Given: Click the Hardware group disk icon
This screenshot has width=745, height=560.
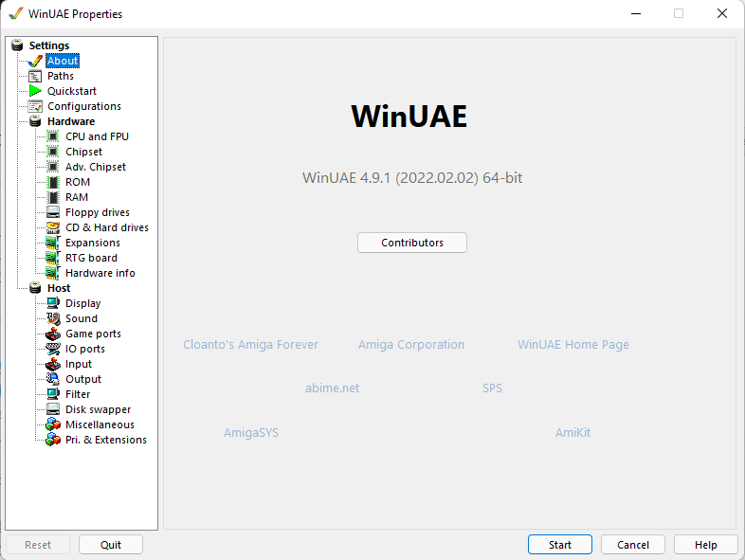Looking at the screenshot, I should (35, 121).
